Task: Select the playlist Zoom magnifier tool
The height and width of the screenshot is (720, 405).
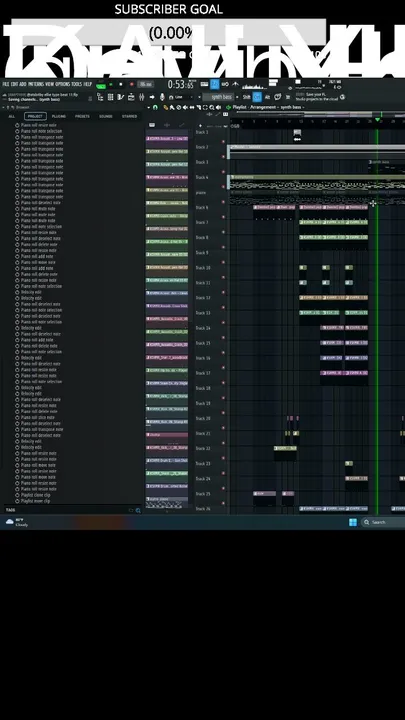Action: pyautogui.click(x=212, y=107)
